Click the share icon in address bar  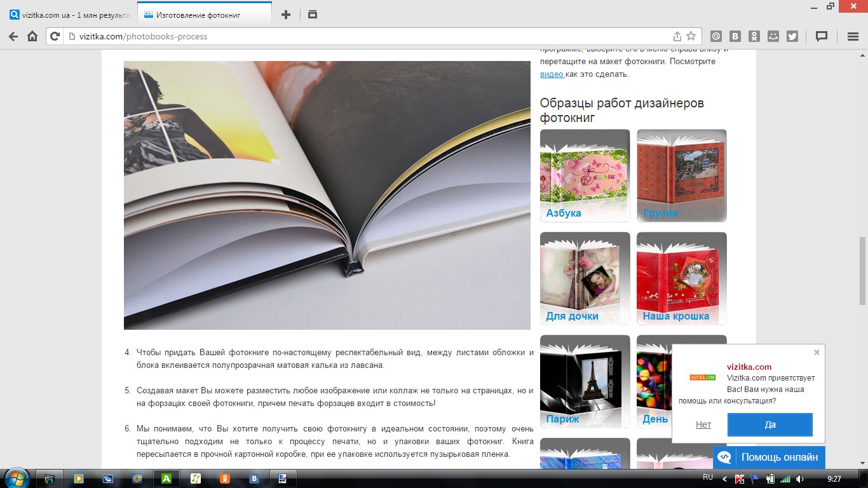tap(677, 36)
